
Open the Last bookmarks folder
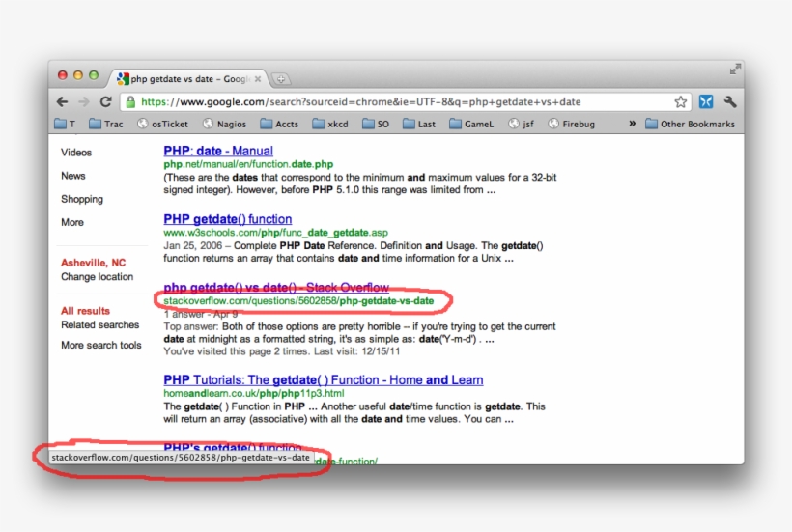coord(419,124)
